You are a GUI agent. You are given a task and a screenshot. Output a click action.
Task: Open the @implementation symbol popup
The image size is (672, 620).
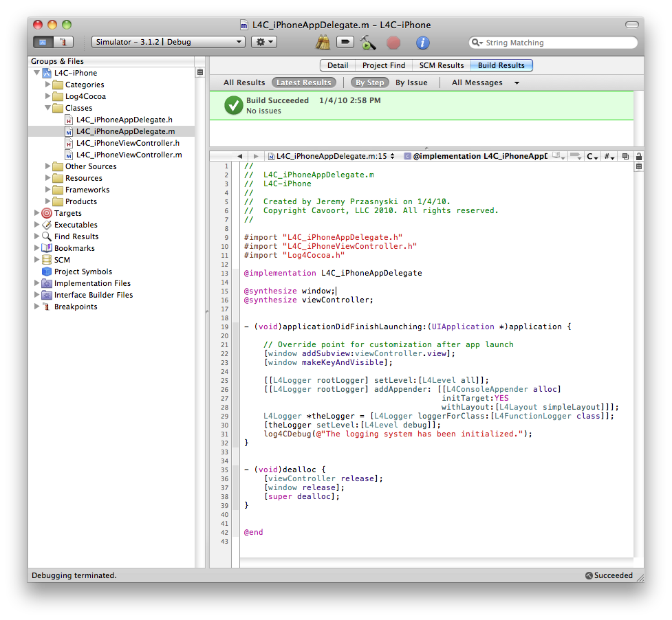pos(476,156)
